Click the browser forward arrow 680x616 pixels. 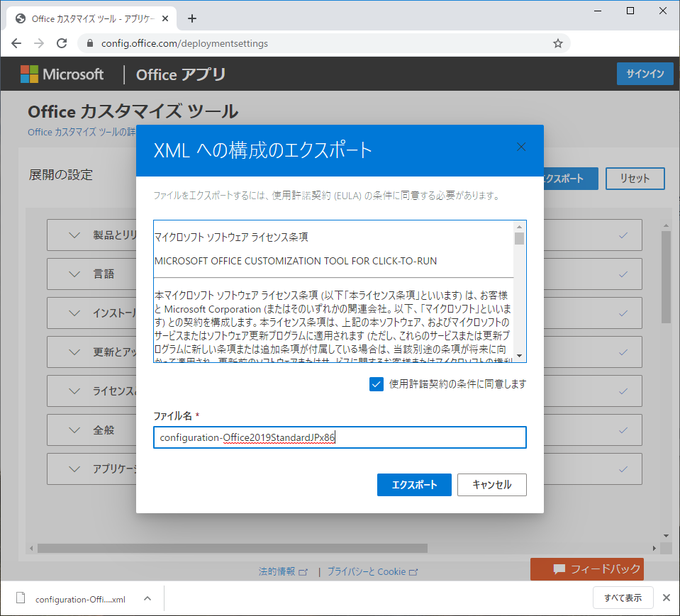[39, 43]
